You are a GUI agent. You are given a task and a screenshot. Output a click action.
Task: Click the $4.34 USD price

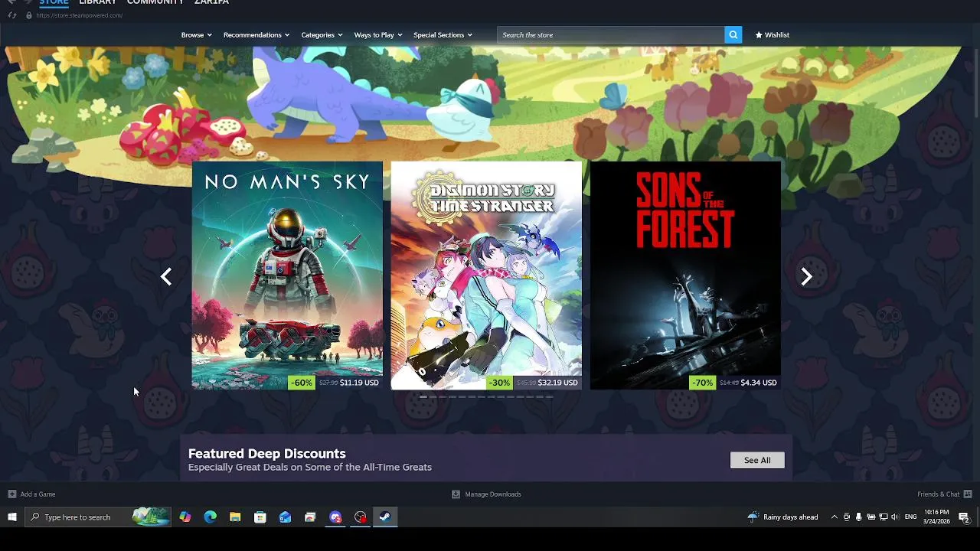tap(759, 383)
